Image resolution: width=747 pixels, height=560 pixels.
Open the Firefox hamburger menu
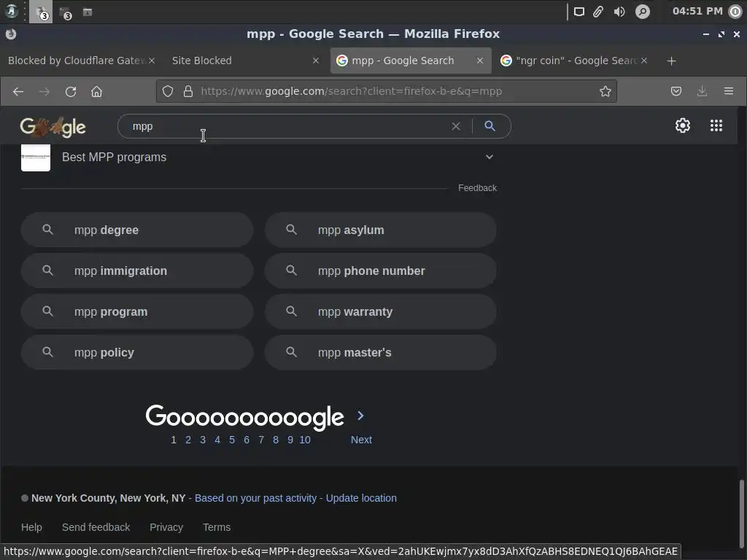tap(729, 91)
